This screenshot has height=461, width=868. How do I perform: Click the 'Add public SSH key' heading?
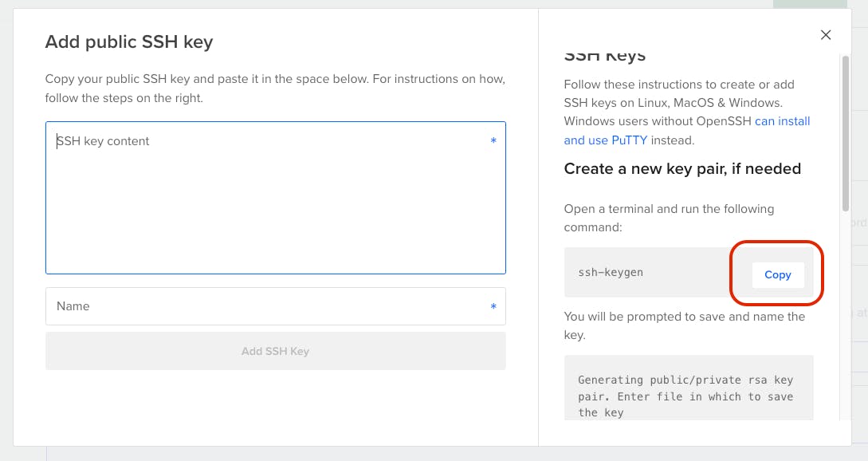129,41
